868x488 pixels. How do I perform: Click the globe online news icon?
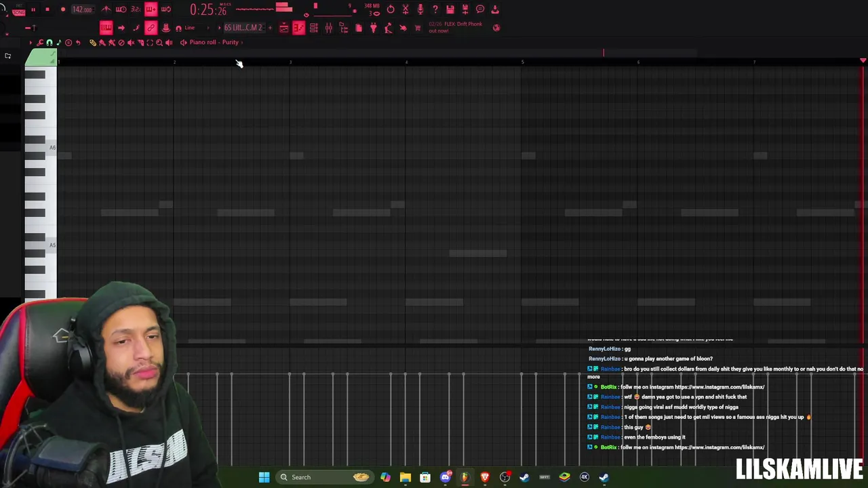pos(496,28)
